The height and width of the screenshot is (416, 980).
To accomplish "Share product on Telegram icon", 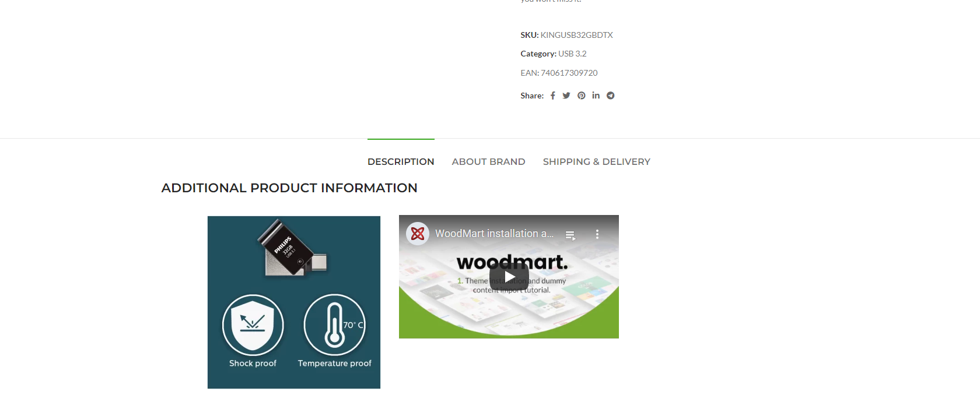I will pos(610,96).
